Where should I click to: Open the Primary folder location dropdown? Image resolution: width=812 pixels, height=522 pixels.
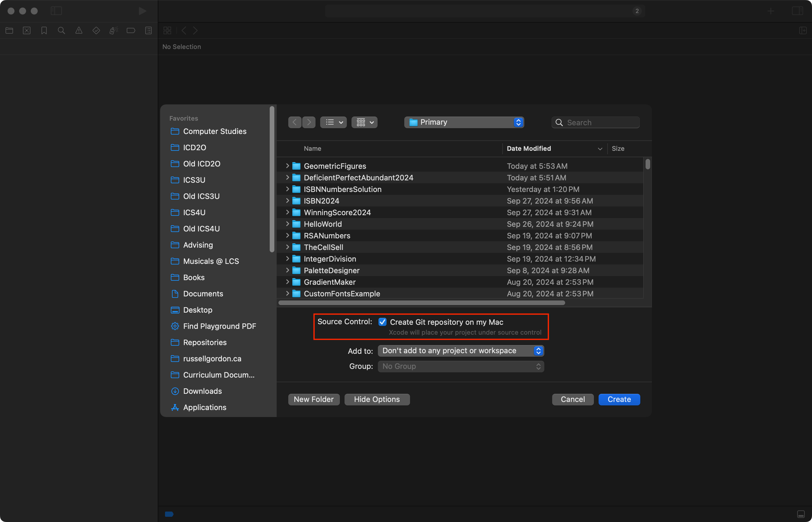[464, 122]
